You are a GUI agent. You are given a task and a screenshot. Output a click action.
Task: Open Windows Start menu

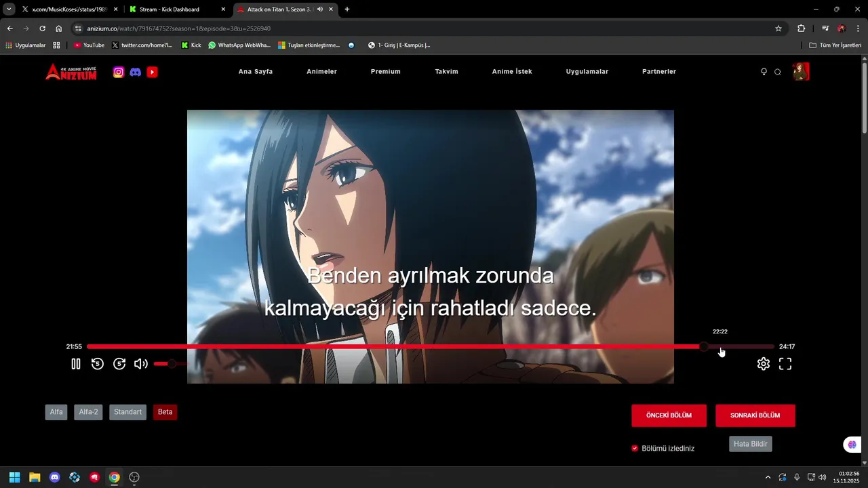(14, 477)
